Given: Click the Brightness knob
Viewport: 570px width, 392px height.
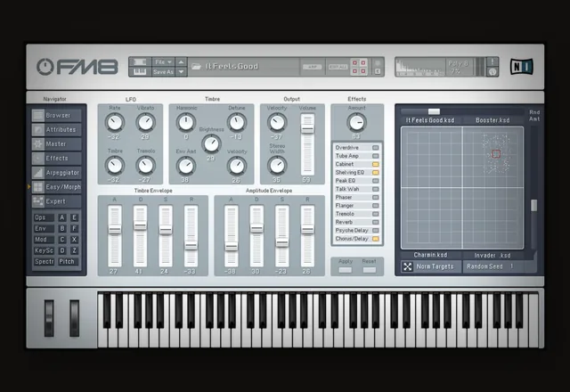Looking at the screenshot, I should click(211, 144).
